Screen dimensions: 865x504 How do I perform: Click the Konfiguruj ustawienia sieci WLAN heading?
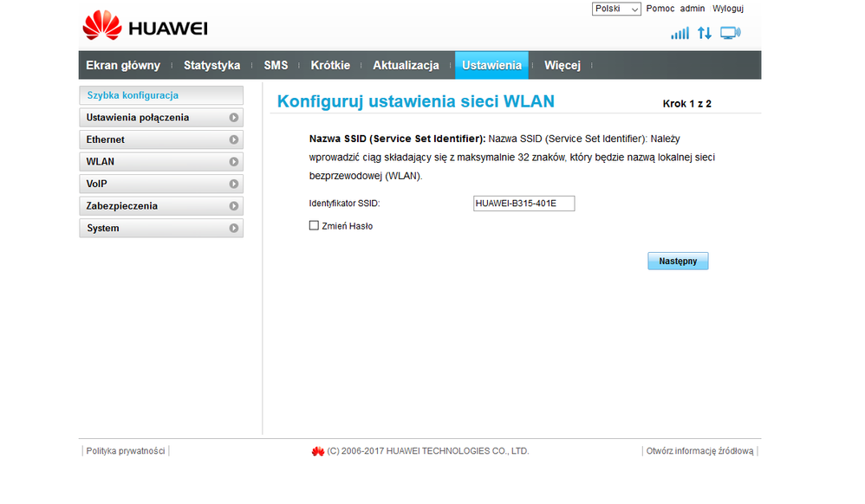(x=416, y=101)
